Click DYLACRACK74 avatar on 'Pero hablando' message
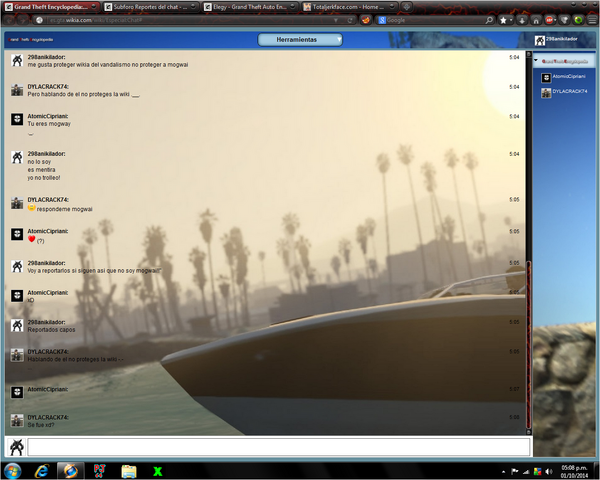This screenshot has width=600, height=480. pos(17,90)
